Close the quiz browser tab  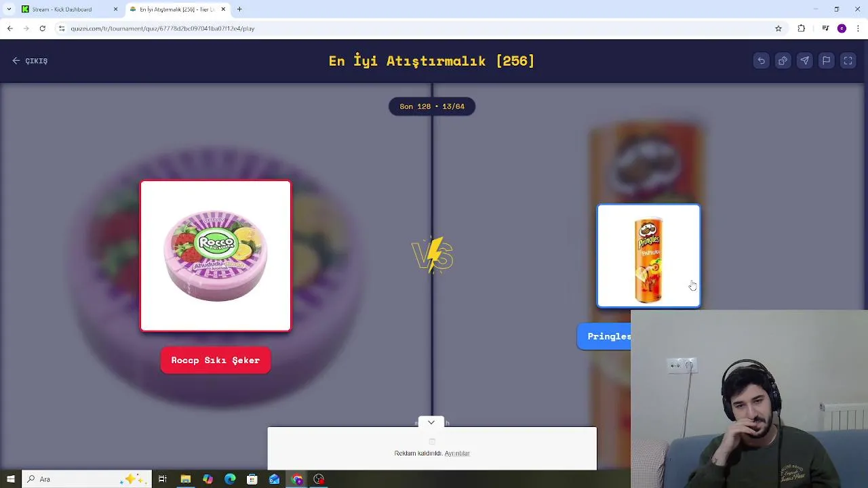click(223, 9)
